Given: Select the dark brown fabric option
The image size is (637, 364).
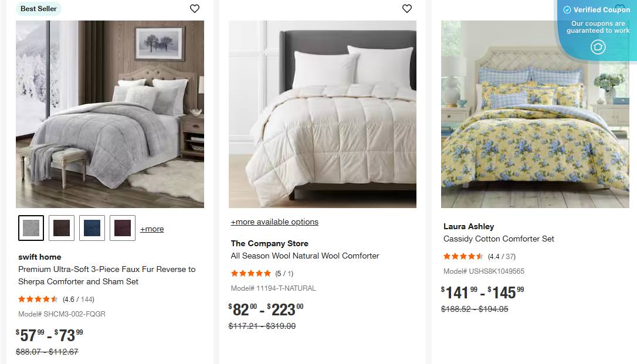Looking at the screenshot, I should pyautogui.click(x=61, y=228).
